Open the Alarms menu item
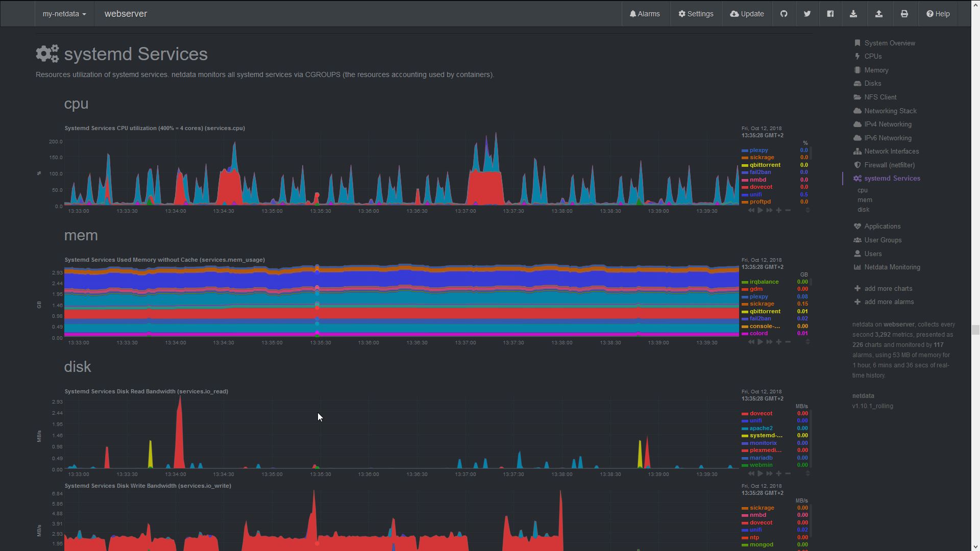980x551 pixels. click(x=645, y=14)
